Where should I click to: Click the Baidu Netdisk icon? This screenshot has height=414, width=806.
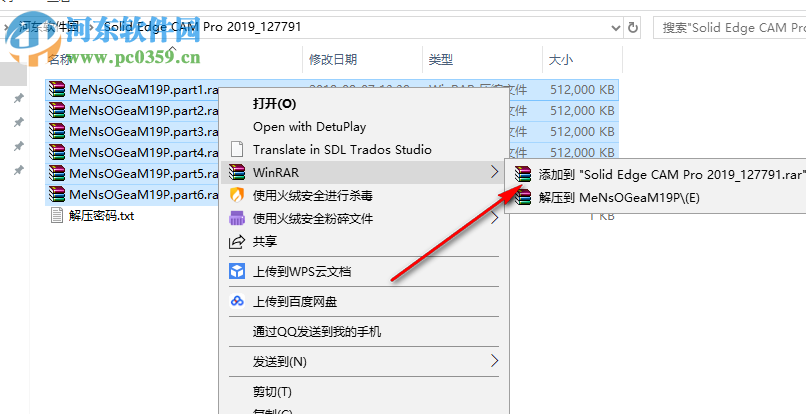tap(237, 301)
